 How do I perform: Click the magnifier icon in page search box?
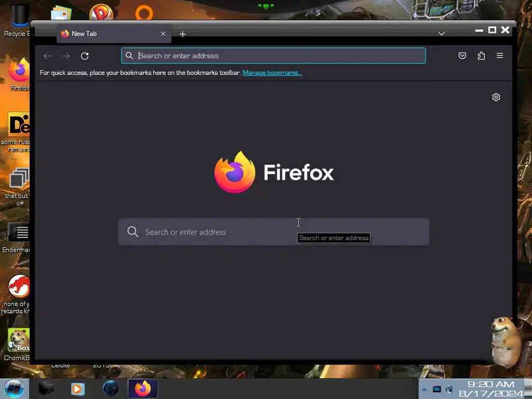(x=132, y=232)
